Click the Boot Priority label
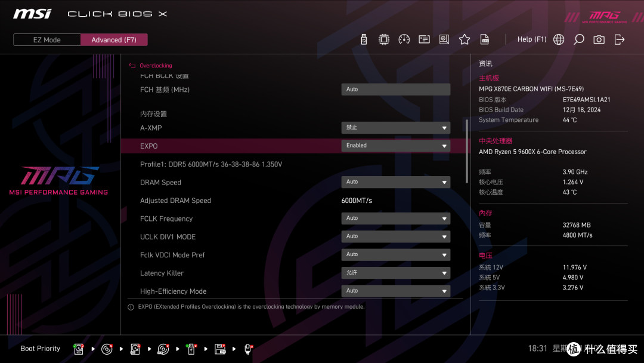 point(41,349)
